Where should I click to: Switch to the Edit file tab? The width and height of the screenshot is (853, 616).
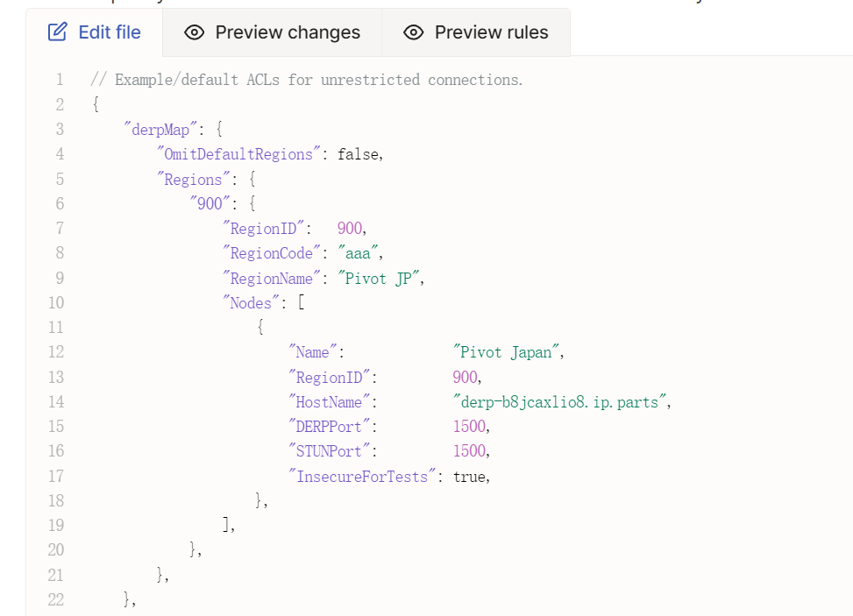pos(94,32)
